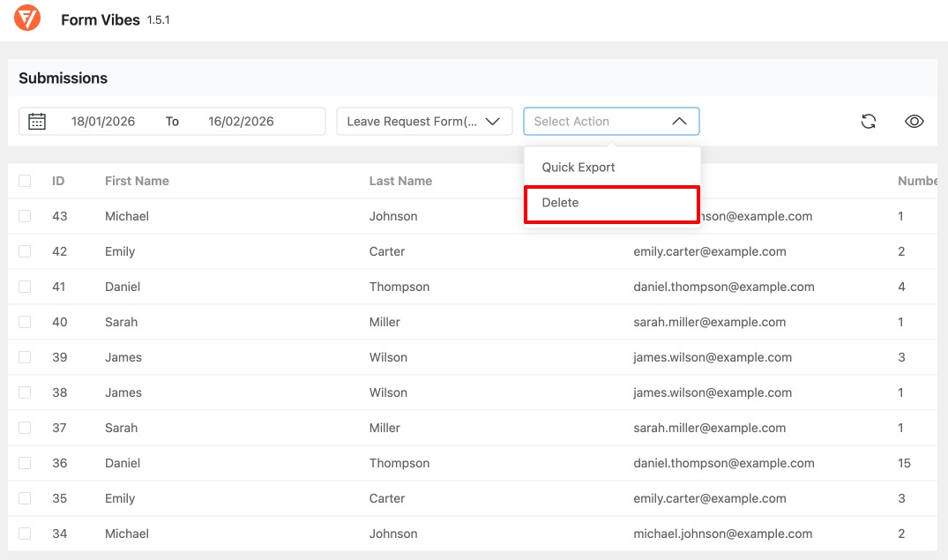The width and height of the screenshot is (948, 560).
Task: Click first name Emily in row 35
Action: coord(120,498)
